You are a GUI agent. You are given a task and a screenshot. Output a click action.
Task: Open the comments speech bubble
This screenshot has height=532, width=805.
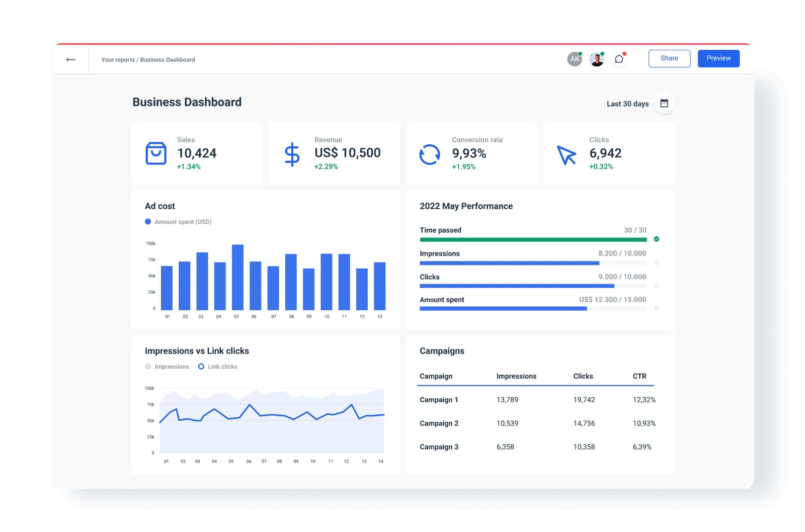point(619,59)
